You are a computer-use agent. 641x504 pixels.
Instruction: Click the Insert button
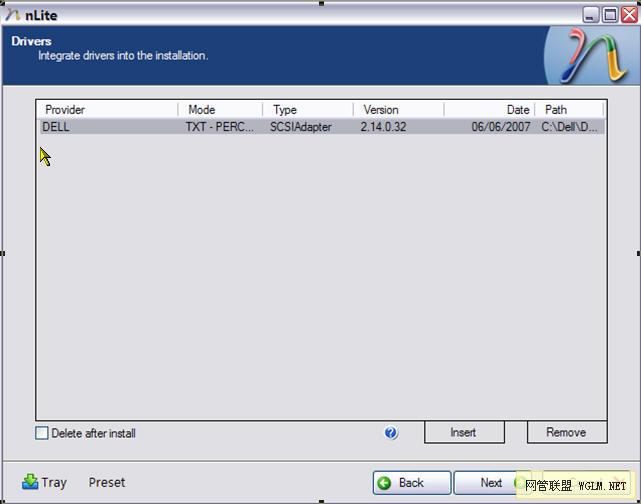coord(464,432)
